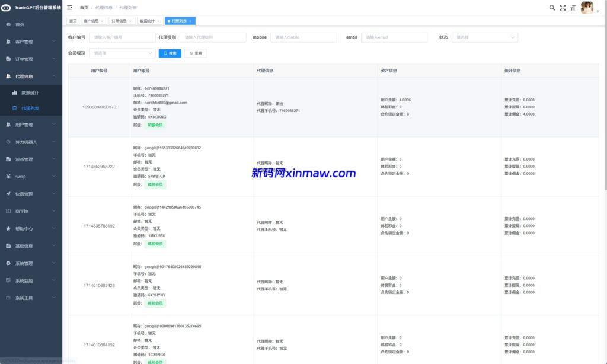The image size is (607, 364).
Task: Open the 会员级别 member level dropdown
Action: pyautogui.click(x=122, y=53)
